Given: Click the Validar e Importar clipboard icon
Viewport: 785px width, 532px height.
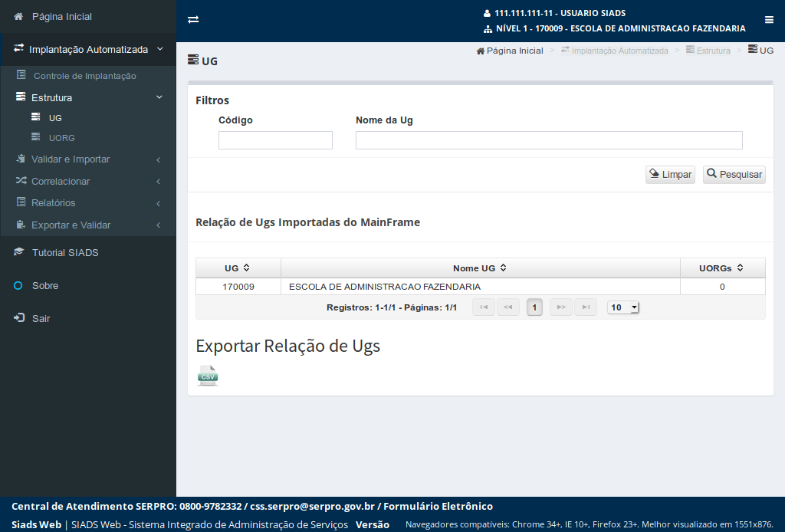Looking at the screenshot, I should click(x=21, y=159).
